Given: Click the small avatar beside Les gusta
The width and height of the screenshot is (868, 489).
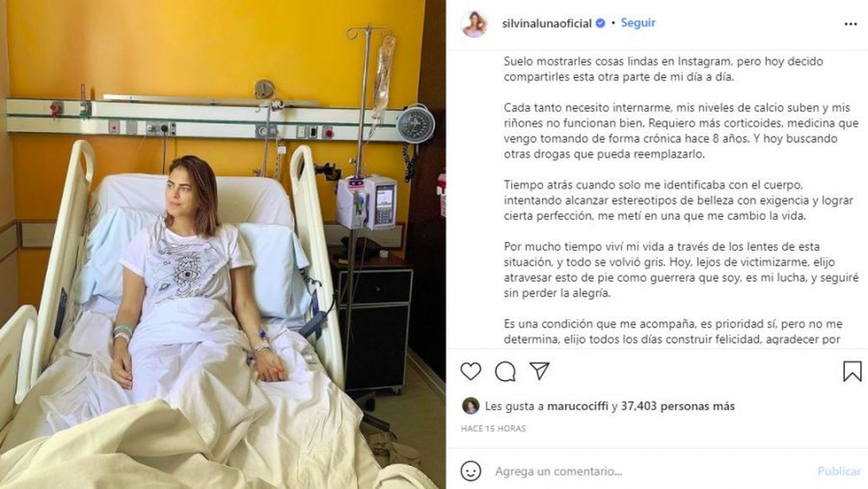Looking at the screenshot, I should 471,406.
